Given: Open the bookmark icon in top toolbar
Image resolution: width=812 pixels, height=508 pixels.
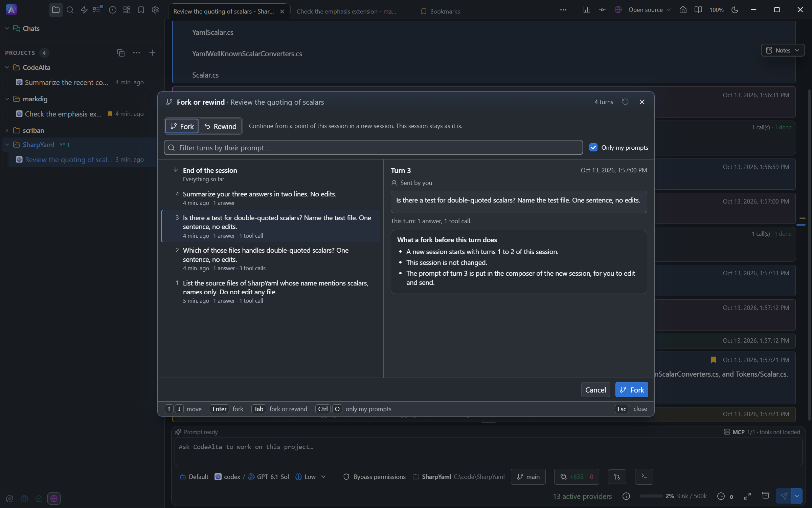Looking at the screenshot, I should pos(141,10).
